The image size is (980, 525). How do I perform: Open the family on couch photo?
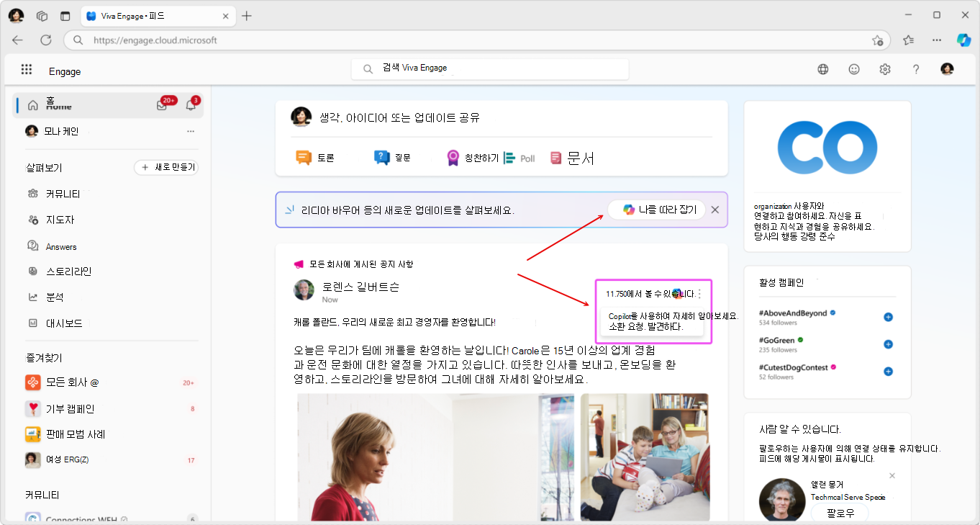pyautogui.click(x=645, y=457)
